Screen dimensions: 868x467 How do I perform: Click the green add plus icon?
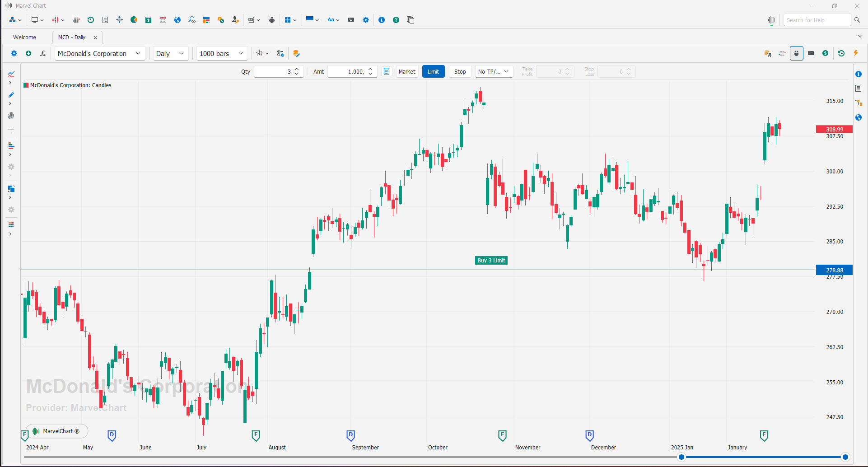pos(28,53)
